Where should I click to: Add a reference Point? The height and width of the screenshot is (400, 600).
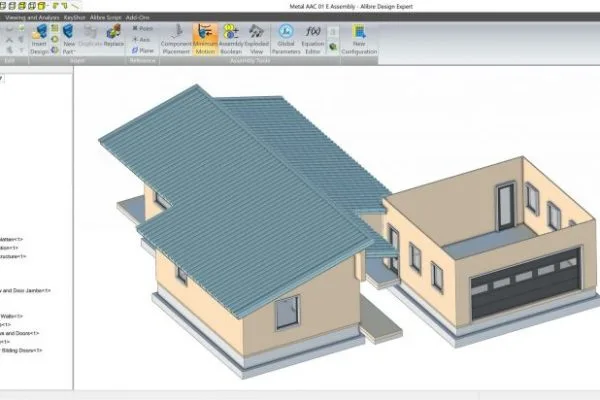coord(142,28)
